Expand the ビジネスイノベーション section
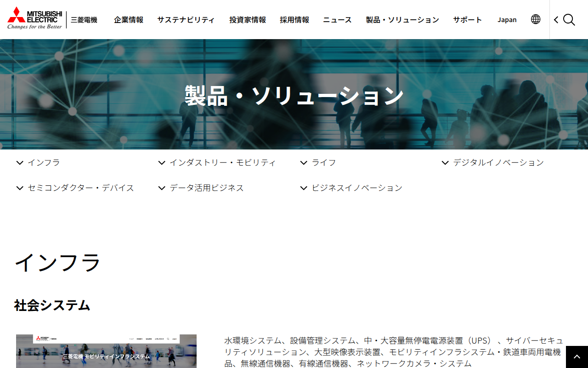 [x=303, y=188]
